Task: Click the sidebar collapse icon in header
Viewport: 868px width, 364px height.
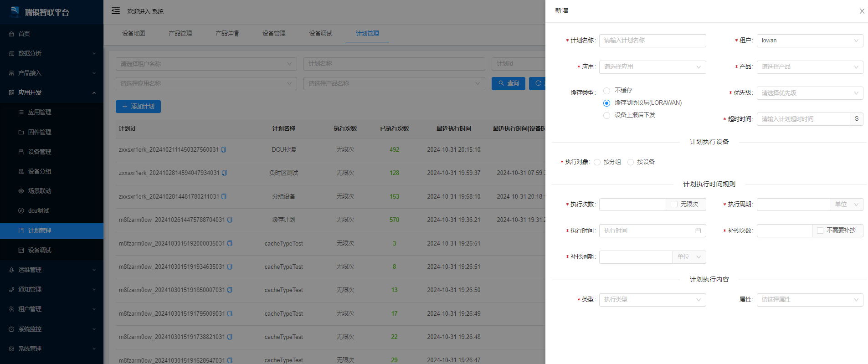Action: point(116,10)
